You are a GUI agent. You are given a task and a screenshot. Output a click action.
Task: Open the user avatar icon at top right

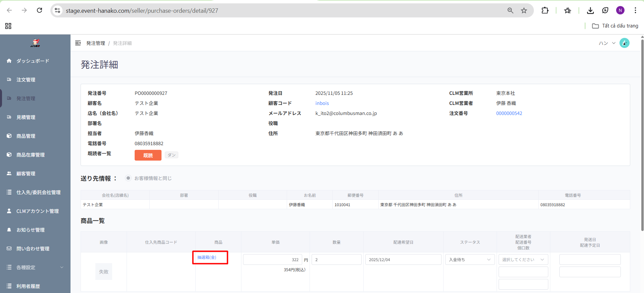click(624, 43)
